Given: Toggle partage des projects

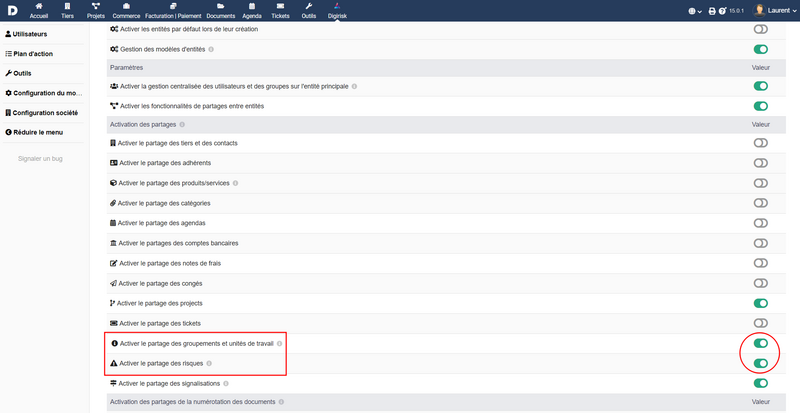Looking at the screenshot, I should click(x=760, y=303).
